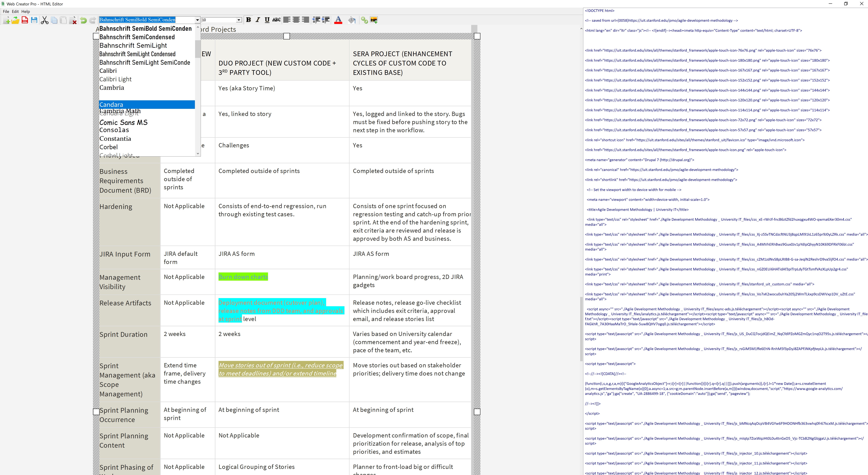This screenshot has height=475, width=868.
Task: Open the Help menu
Action: click(x=26, y=11)
